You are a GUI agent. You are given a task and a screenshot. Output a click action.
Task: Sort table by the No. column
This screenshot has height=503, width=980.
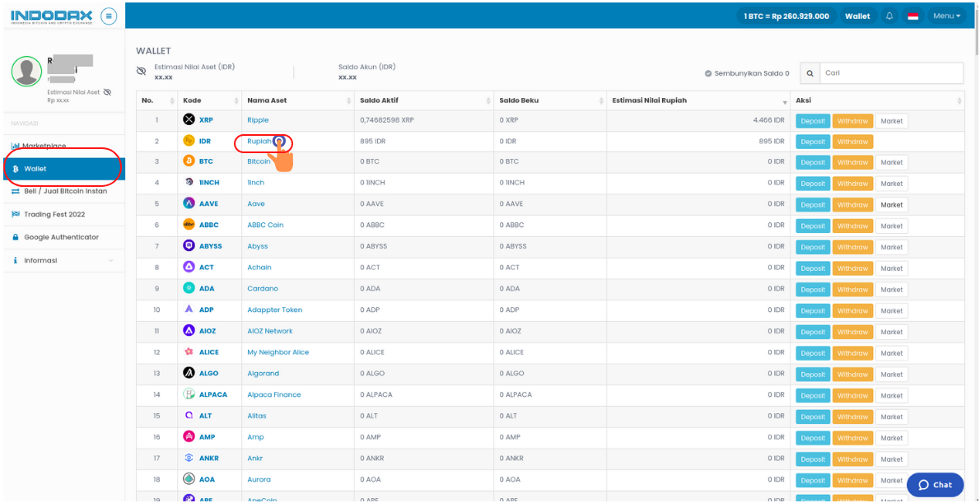click(155, 100)
